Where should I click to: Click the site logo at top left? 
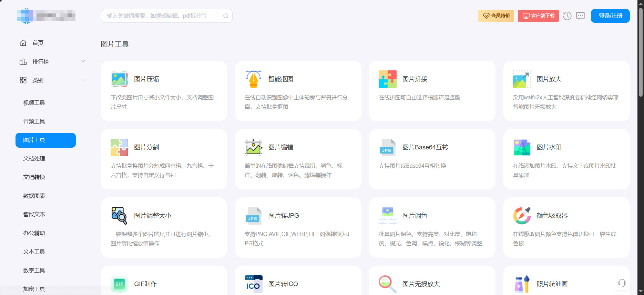46,16
